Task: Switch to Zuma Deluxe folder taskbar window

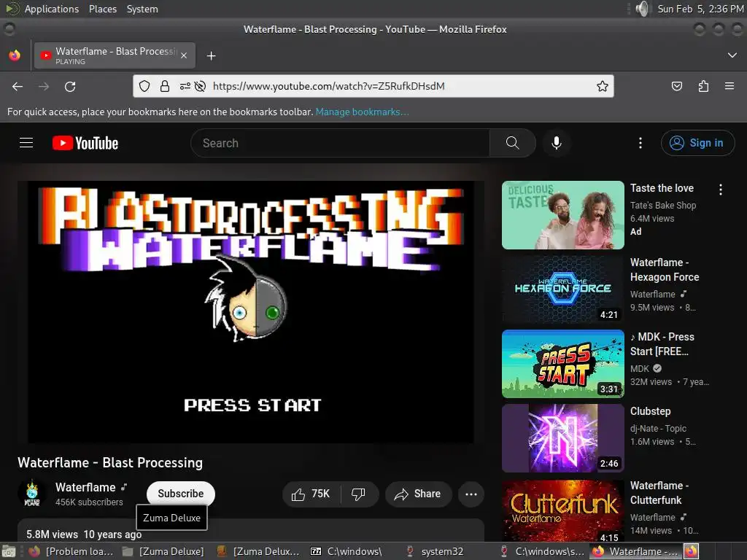Action: pos(163,551)
